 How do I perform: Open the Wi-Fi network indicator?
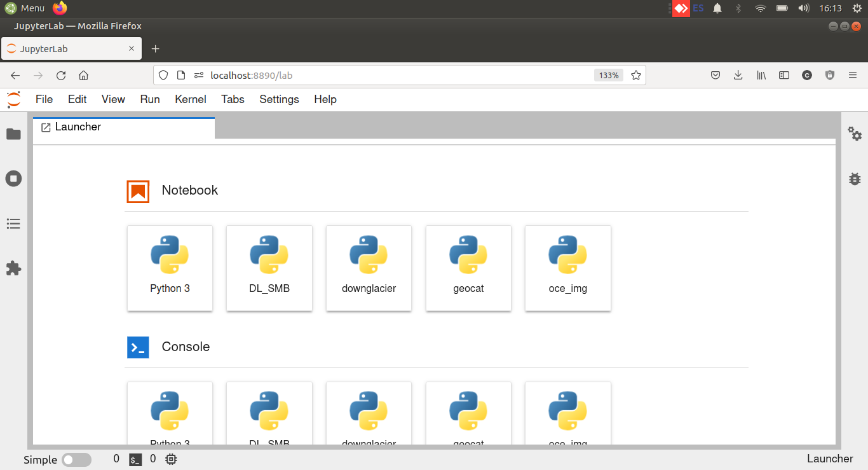coord(760,8)
